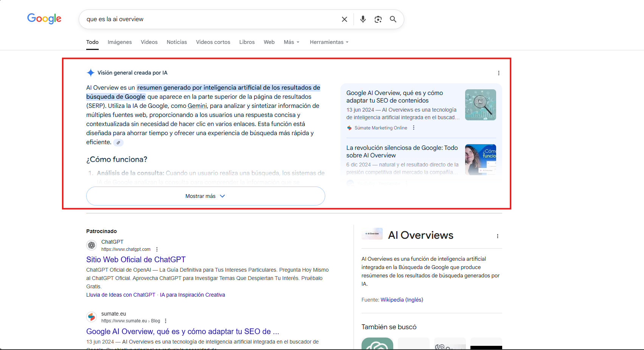
Task: Click the AI sparkle icon beside Visión general
Action: (x=91, y=73)
